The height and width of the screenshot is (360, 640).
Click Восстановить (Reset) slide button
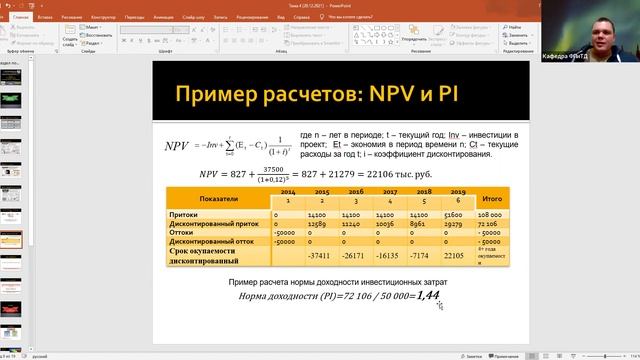pos(96,35)
